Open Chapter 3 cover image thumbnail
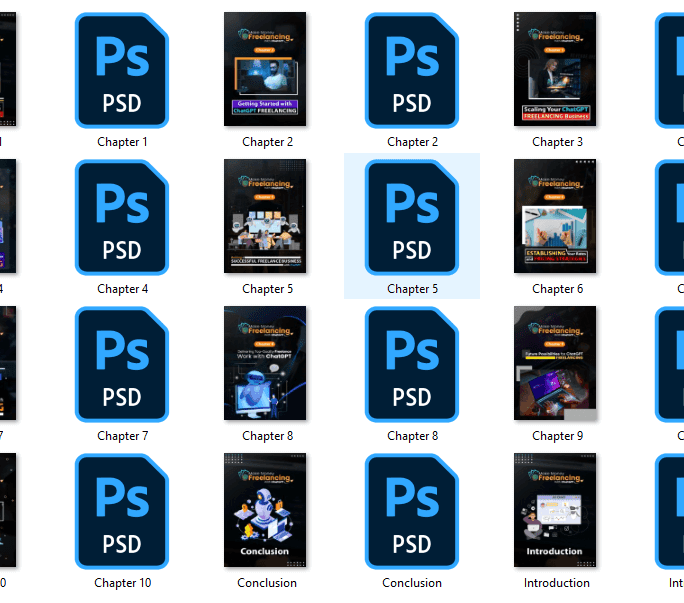 pyautogui.click(x=555, y=69)
